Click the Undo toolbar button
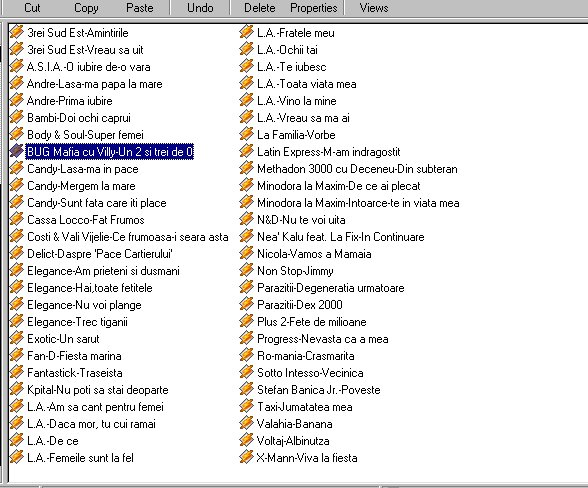 (x=200, y=8)
